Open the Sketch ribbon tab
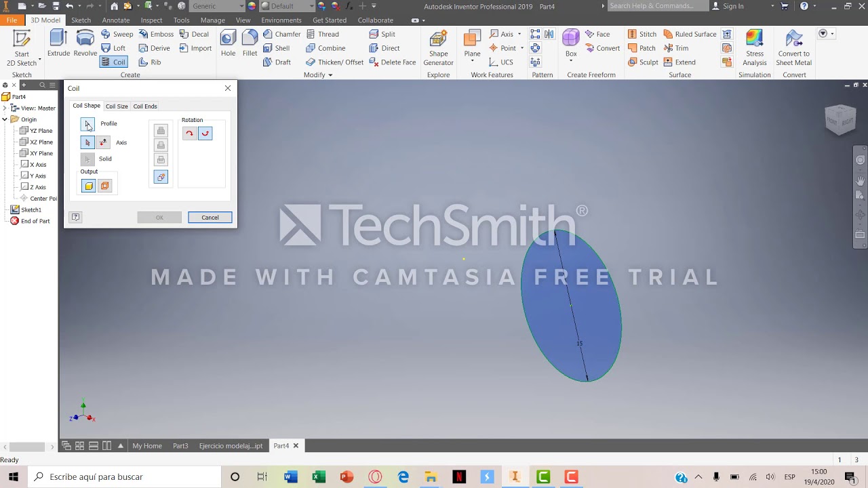Image resolution: width=868 pixels, height=488 pixels. tap(81, 20)
